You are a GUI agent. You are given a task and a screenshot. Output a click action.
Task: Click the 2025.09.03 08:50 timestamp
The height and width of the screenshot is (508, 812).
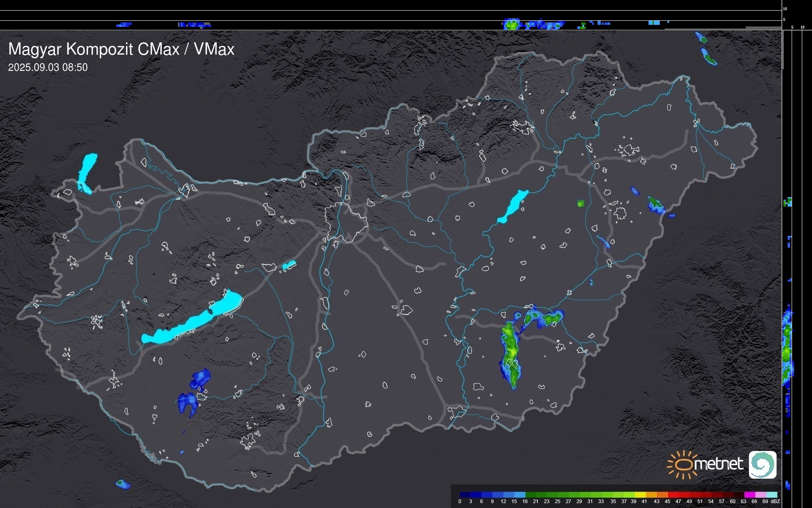click(x=48, y=68)
